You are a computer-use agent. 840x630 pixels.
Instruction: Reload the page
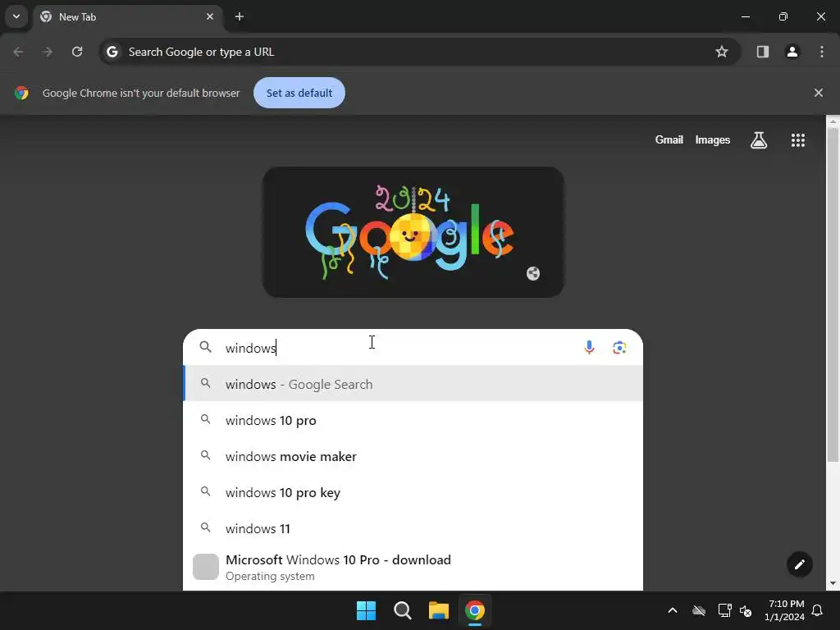pyautogui.click(x=77, y=52)
